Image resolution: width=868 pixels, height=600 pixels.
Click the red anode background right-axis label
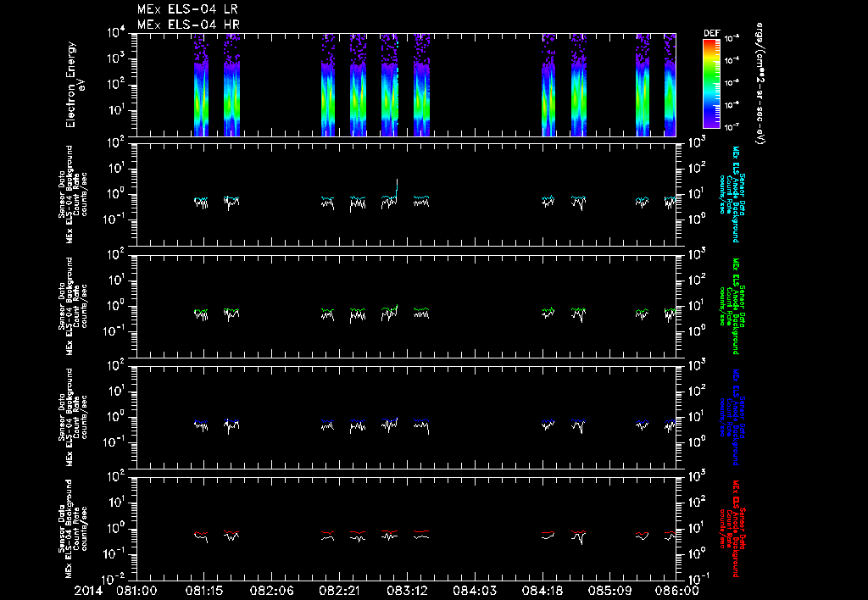coord(732,529)
